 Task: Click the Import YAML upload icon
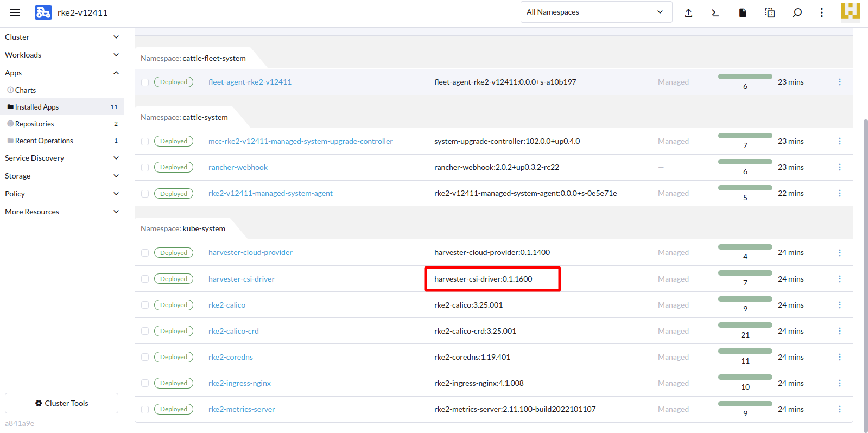pyautogui.click(x=688, y=12)
